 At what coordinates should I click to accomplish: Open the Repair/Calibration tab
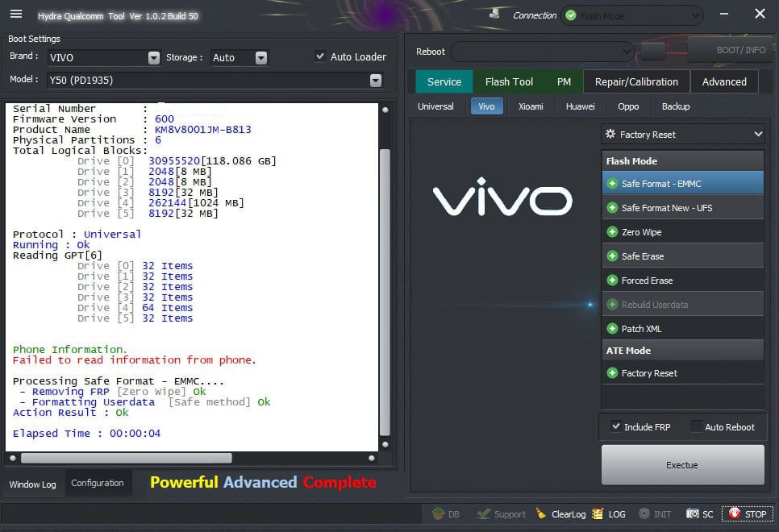click(636, 81)
